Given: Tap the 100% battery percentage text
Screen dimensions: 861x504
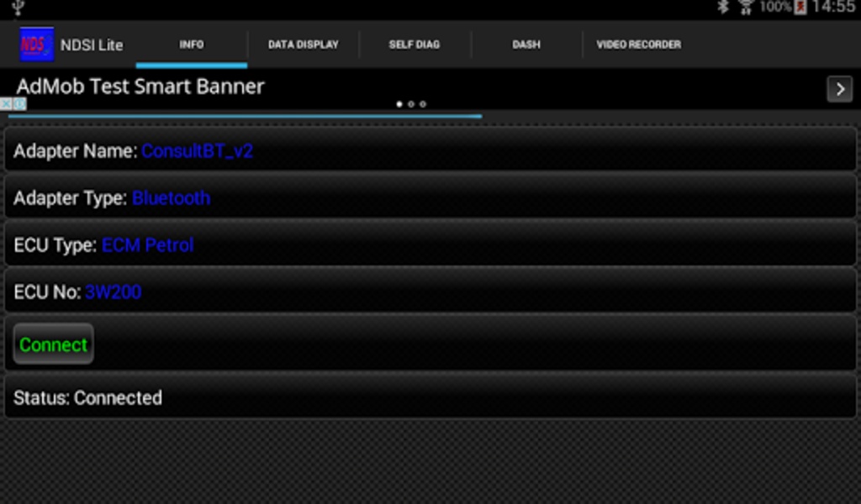Looking at the screenshot, I should point(775,7).
